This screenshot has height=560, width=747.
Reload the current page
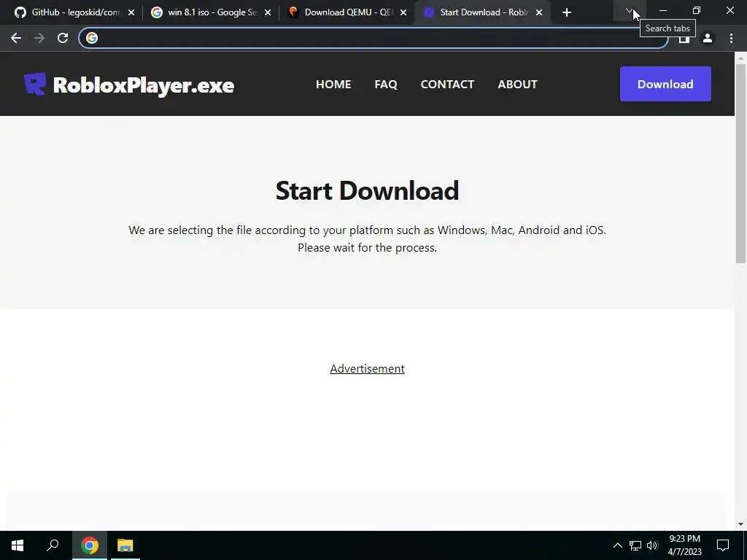pos(63,38)
